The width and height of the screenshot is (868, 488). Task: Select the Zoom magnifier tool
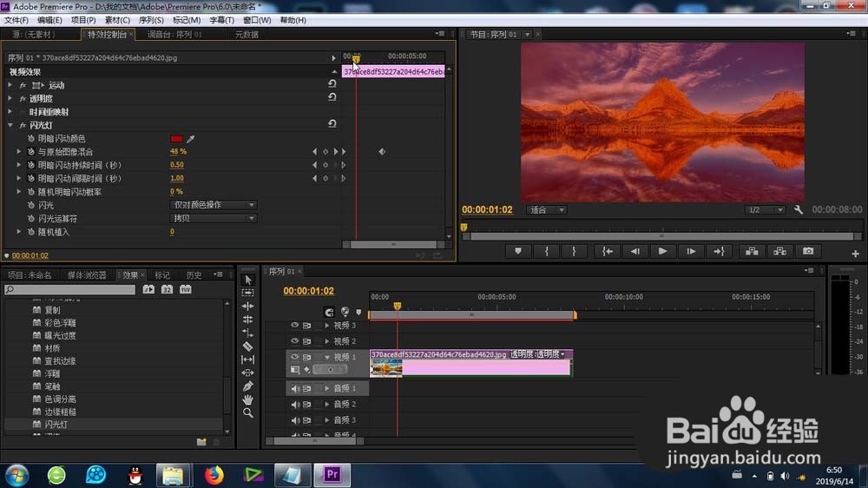248,412
